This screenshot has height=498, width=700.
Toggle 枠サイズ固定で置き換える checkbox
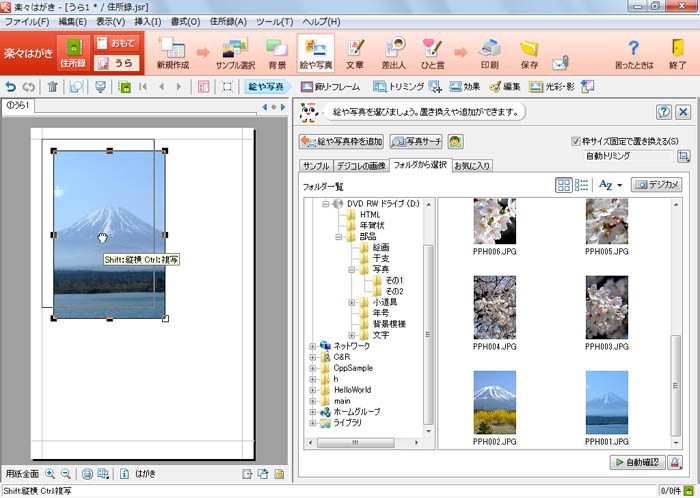(x=576, y=141)
